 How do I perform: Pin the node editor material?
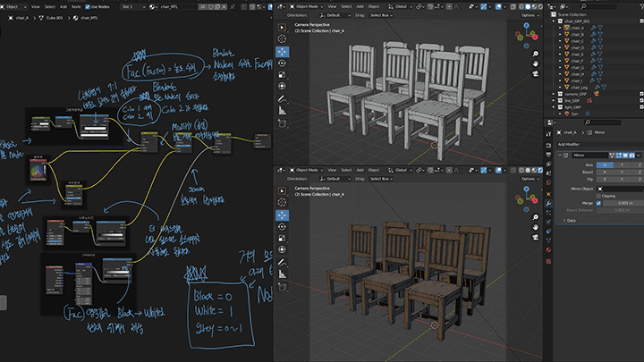click(233, 7)
